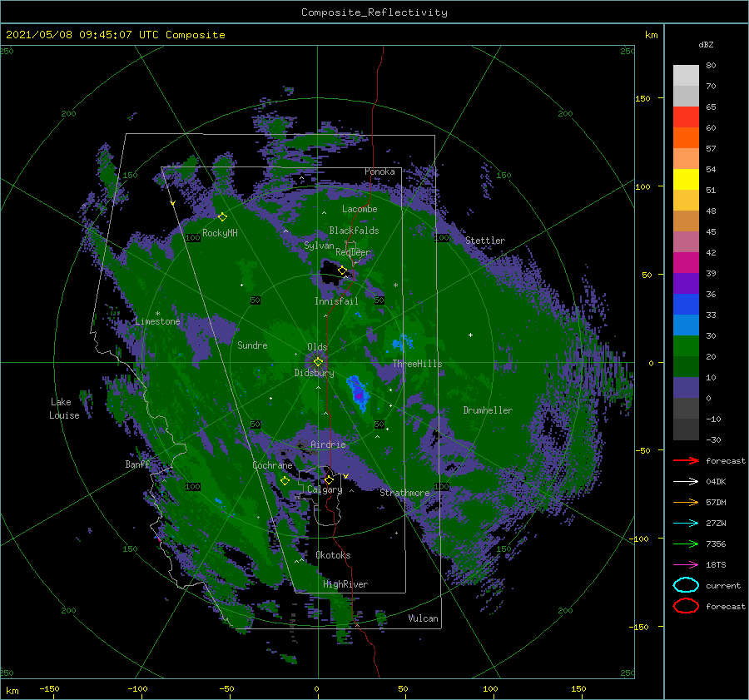Click the Composite_Reflectivity title
Image resolution: width=749 pixels, height=700 pixels.
coord(374,12)
